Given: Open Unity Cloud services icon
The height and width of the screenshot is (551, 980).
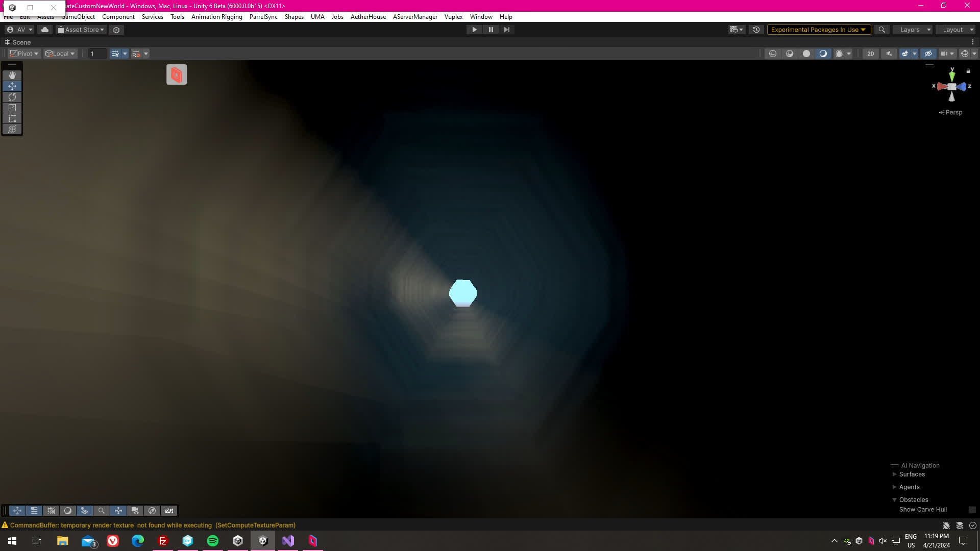Looking at the screenshot, I should (45, 30).
